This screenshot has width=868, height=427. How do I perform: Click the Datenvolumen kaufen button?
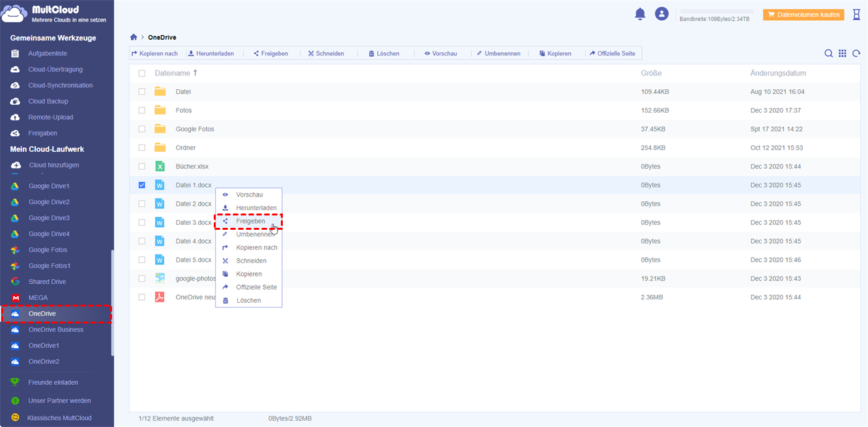(x=803, y=14)
